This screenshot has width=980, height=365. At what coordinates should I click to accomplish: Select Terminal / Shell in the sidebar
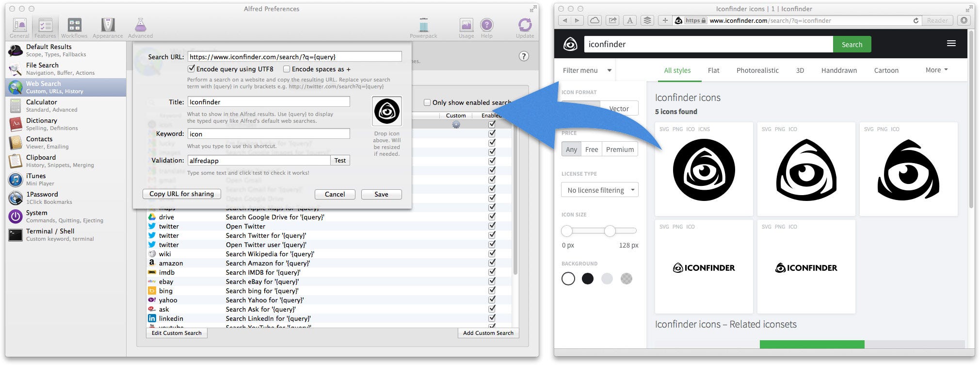pyautogui.click(x=66, y=235)
